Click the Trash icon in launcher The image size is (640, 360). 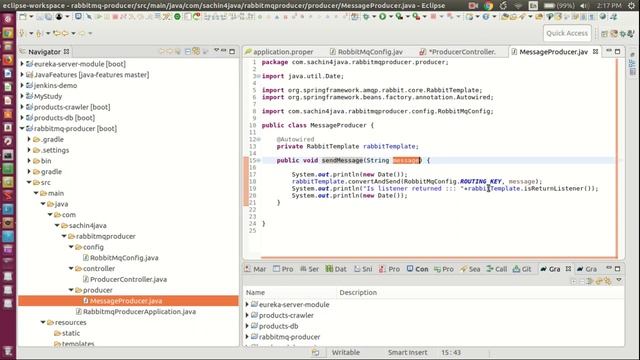click(x=8, y=351)
